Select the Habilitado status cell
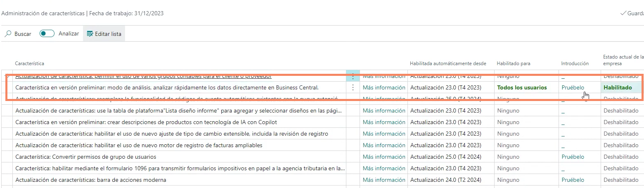The width and height of the screenshot is (644, 188). coord(618,87)
